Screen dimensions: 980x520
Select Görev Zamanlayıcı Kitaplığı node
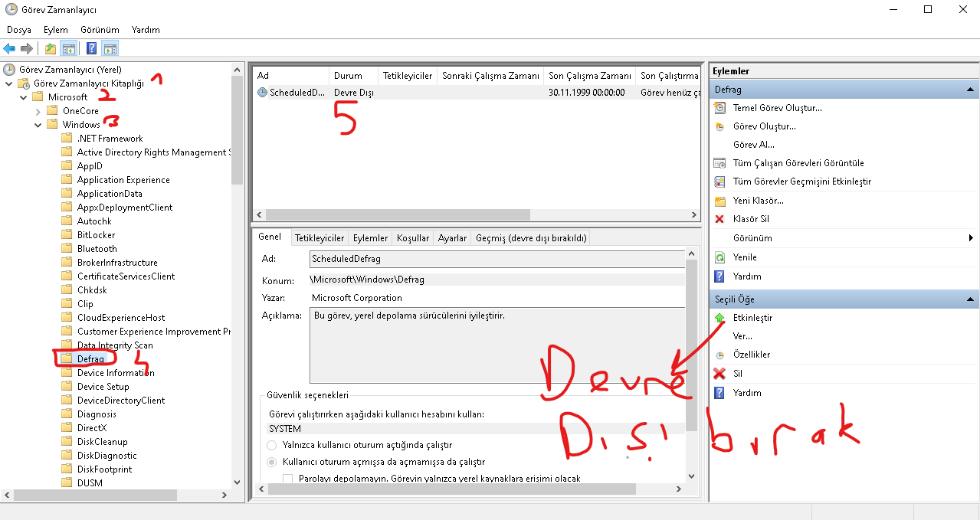click(88, 83)
